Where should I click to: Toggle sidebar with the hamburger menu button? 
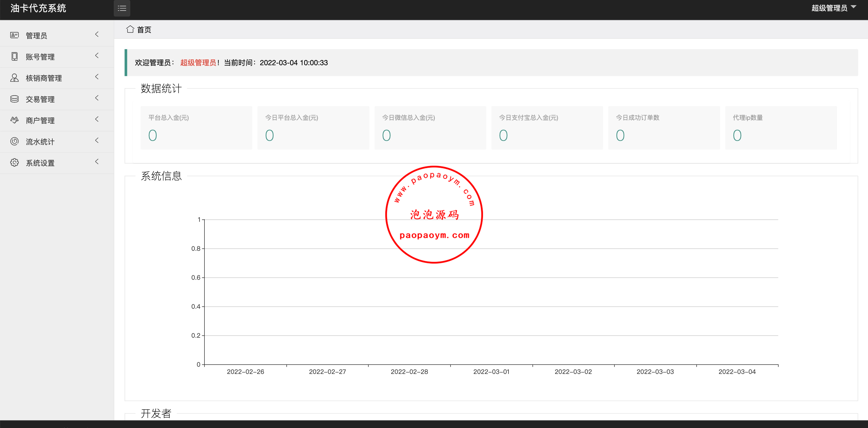coord(122,9)
